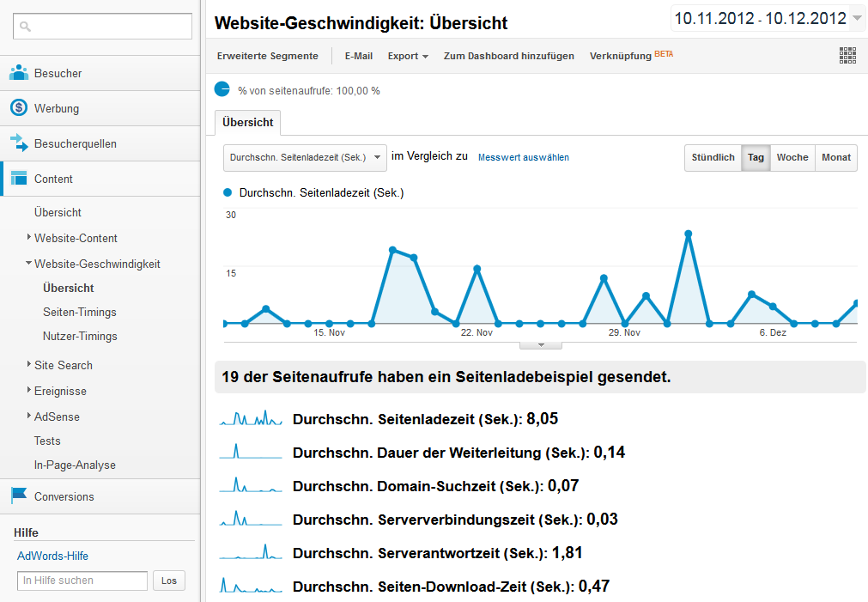The image size is (868, 602).
Task: Select the Übersicht tab above the chart
Action: pyautogui.click(x=247, y=123)
